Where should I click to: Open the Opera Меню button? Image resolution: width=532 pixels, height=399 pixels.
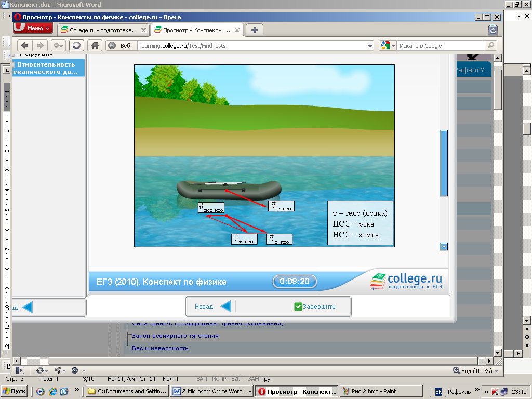pyautogui.click(x=33, y=28)
